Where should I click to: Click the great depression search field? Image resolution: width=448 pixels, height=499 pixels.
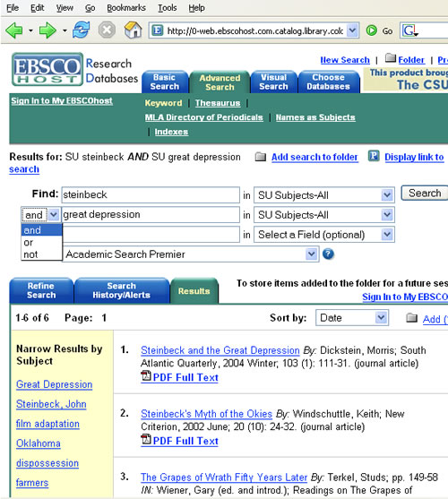(x=151, y=215)
